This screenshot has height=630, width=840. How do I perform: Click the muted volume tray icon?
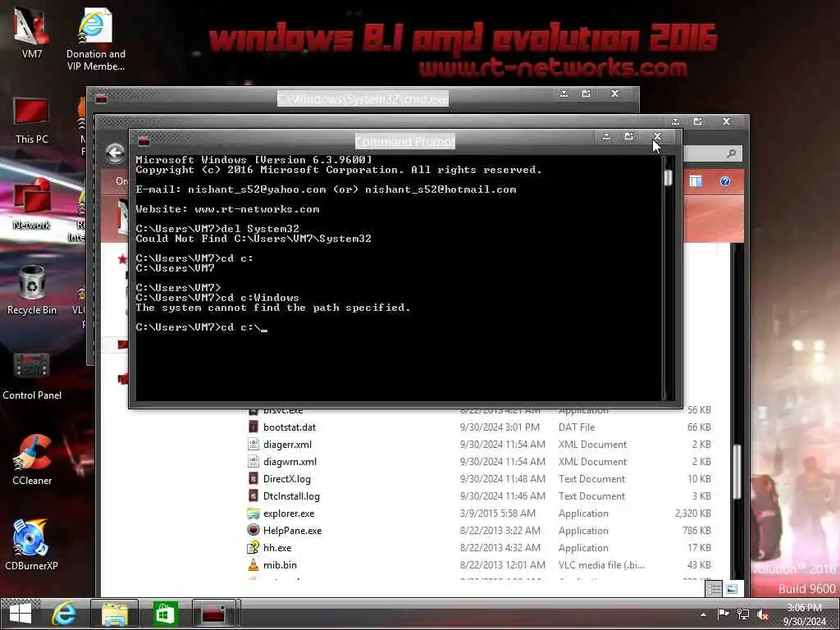coord(763,615)
